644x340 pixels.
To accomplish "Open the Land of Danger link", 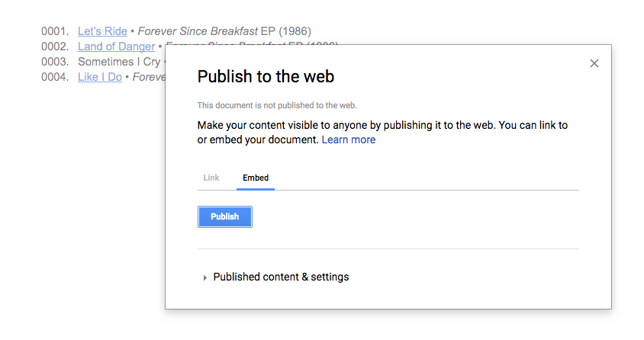I will tap(116, 47).
